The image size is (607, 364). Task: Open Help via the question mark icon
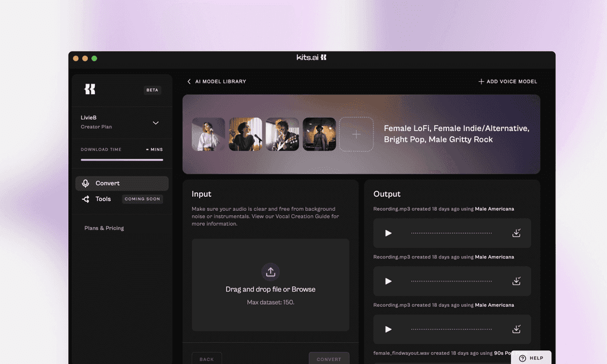click(x=523, y=358)
